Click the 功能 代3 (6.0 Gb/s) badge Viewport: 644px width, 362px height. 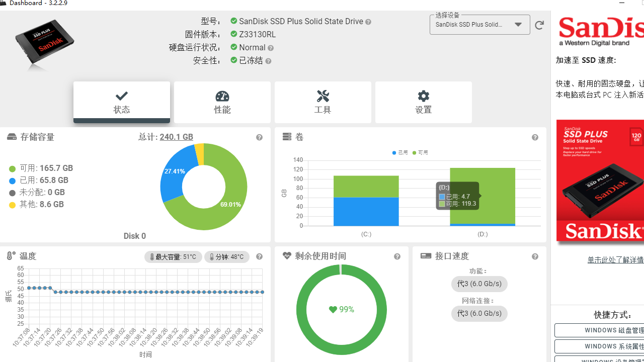click(479, 284)
